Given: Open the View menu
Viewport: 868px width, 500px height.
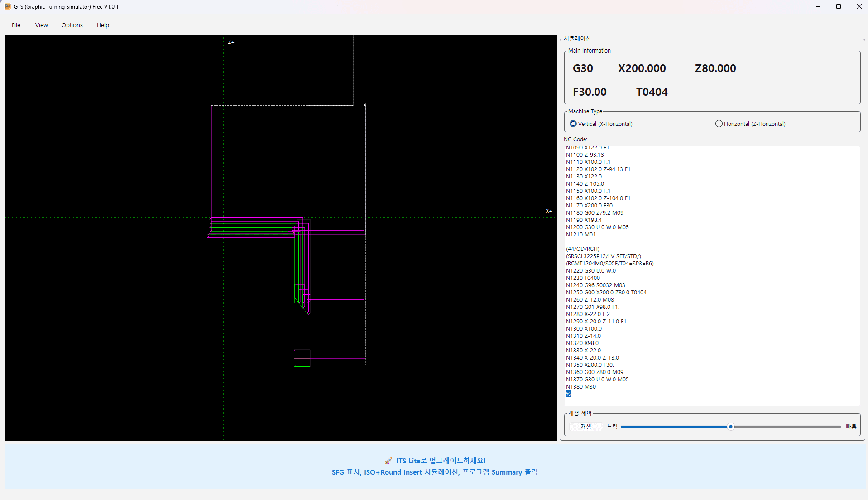Looking at the screenshot, I should [x=41, y=25].
